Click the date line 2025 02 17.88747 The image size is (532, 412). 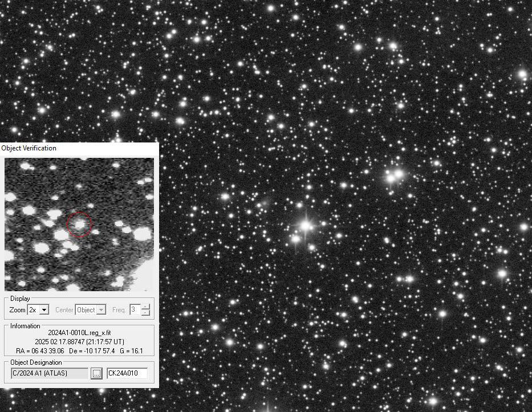[79, 341]
